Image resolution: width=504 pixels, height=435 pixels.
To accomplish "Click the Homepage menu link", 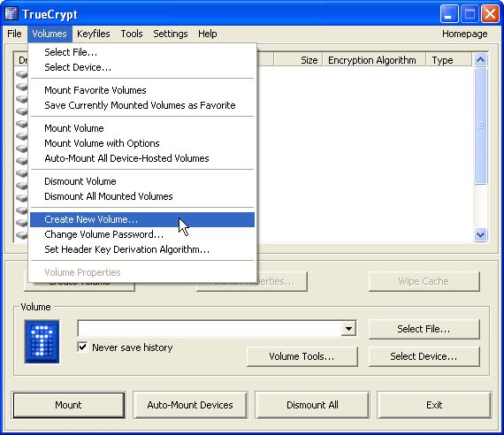I will click(464, 34).
